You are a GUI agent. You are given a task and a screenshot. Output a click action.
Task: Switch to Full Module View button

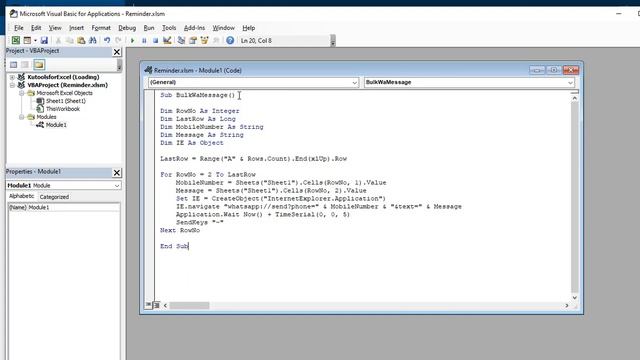pyautogui.click(x=156, y=305)
